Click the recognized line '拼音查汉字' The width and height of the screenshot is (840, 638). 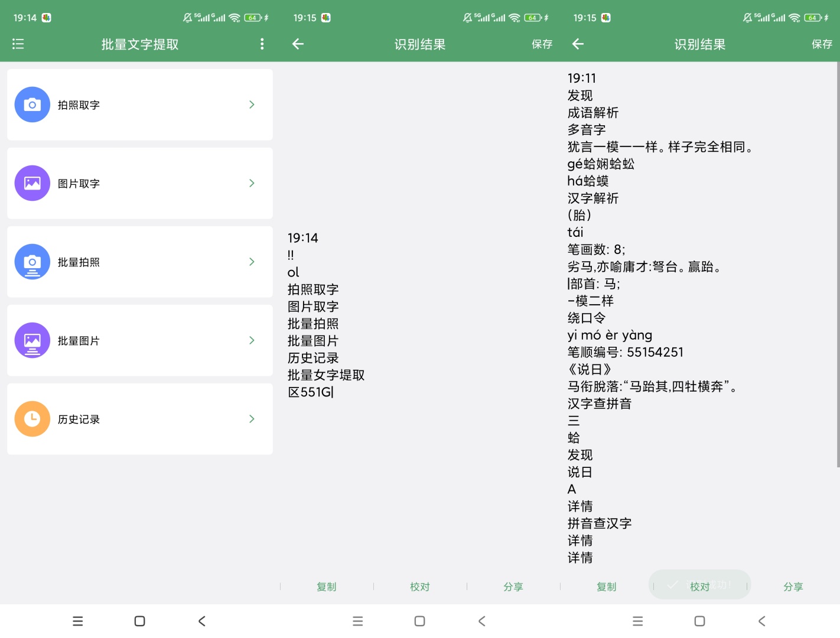[600, 523]
